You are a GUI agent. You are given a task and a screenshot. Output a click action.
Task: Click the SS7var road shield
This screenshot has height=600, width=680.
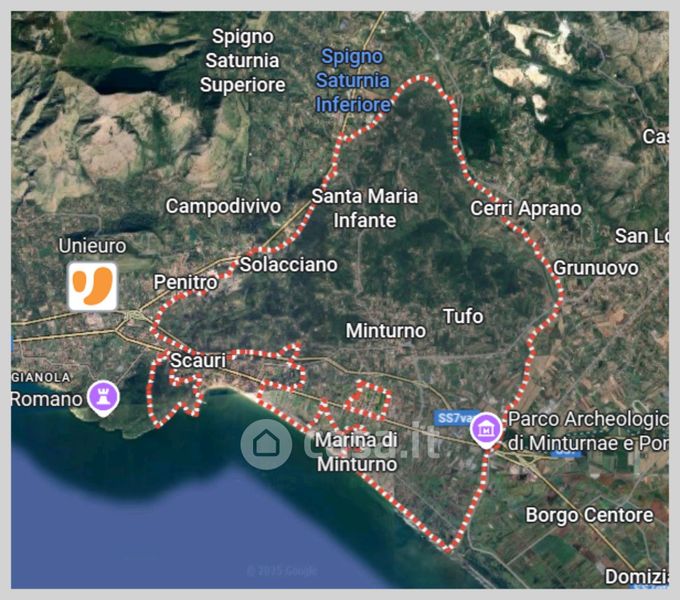[x=456, y=418]
